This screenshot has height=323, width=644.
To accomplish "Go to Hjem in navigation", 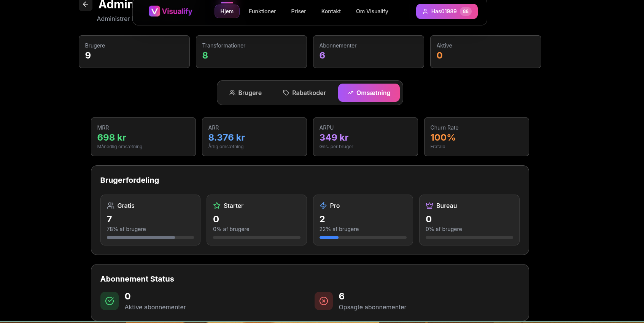I will click(227, 11).
